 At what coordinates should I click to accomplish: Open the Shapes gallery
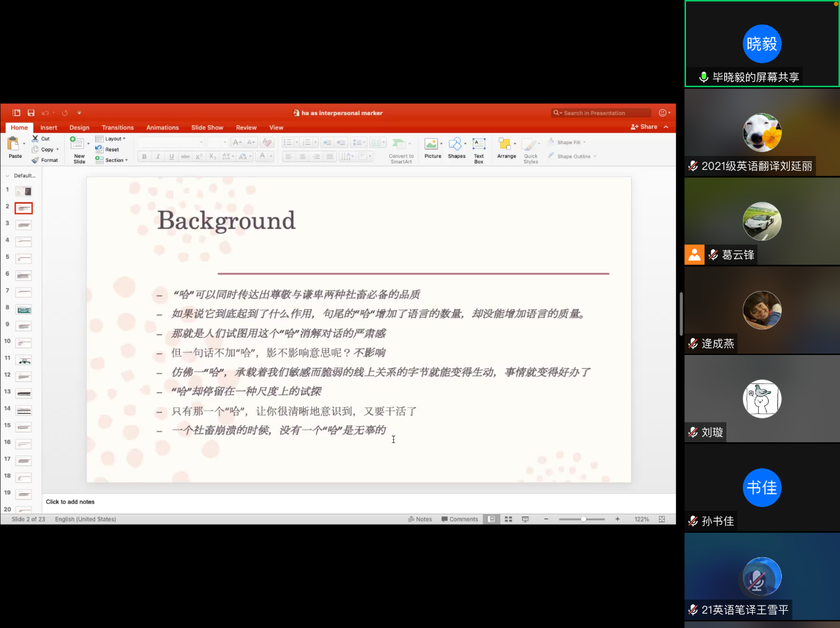pos(456,145)
